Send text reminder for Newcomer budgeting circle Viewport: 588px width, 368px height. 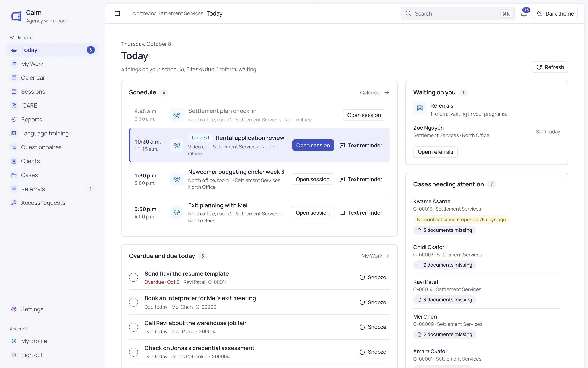click(x=361, y=179)
